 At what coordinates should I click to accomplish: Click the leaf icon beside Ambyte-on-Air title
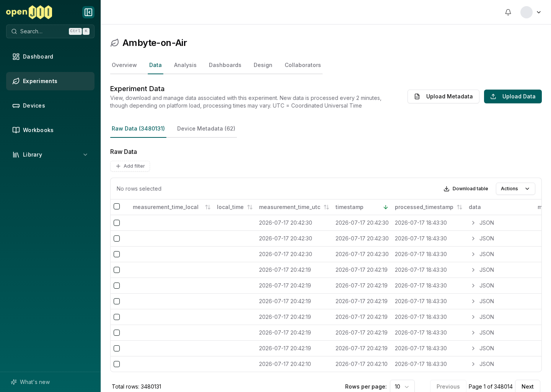point(115,43)
